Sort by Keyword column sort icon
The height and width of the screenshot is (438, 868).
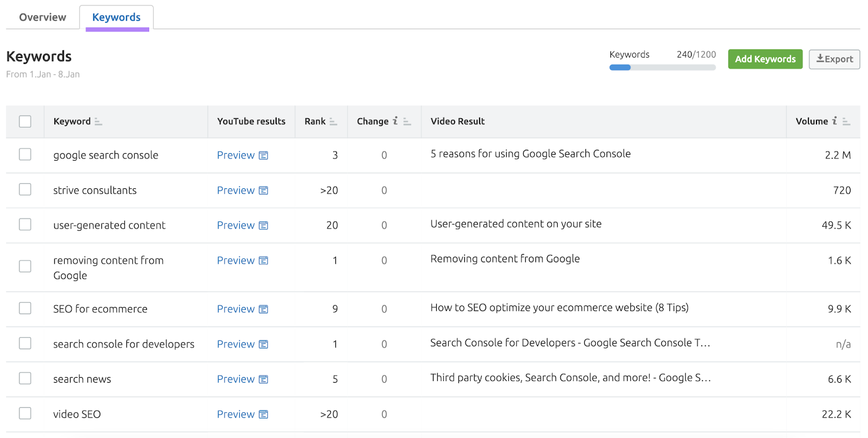pyautogui.click(x=98, y=122)
